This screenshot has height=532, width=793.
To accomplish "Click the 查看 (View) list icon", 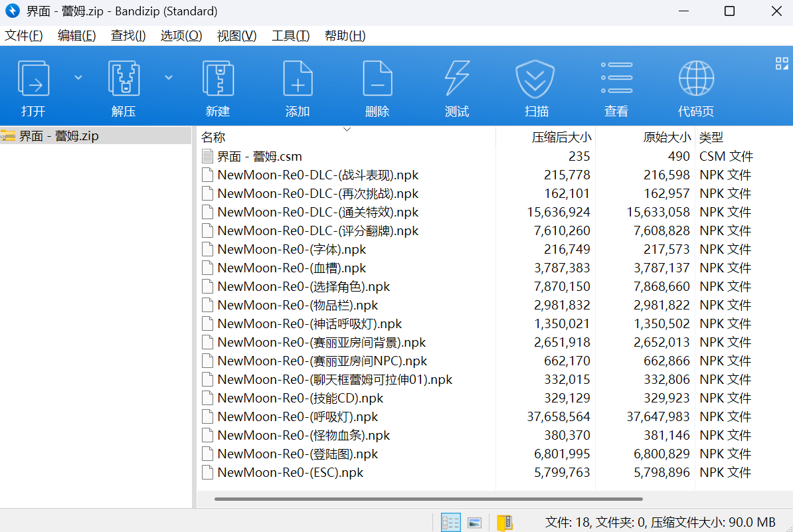I will pos(616,79).
